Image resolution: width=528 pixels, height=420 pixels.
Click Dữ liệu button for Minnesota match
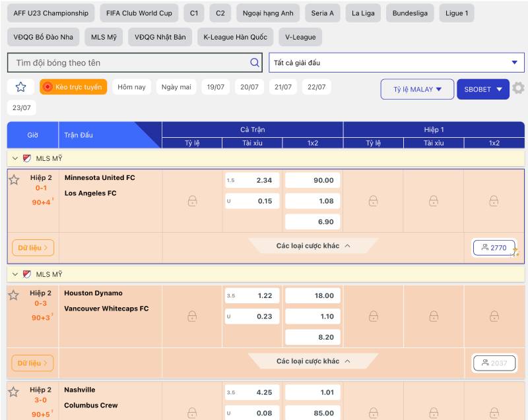(x=33, y=248)
